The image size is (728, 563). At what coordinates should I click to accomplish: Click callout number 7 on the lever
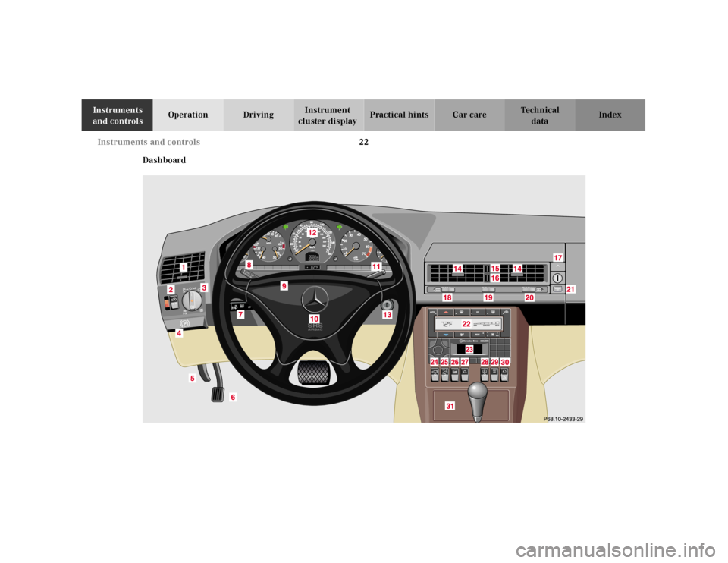[240, 314]
